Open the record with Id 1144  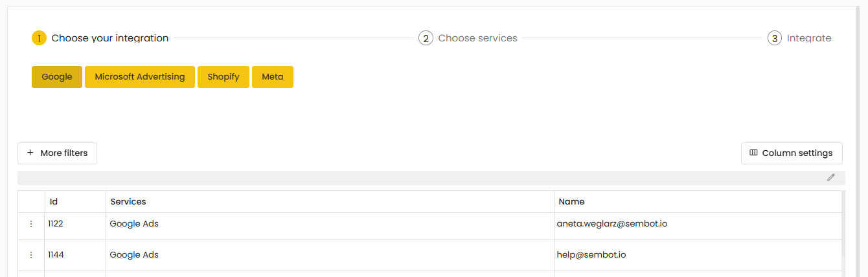(x=56, y=255)
